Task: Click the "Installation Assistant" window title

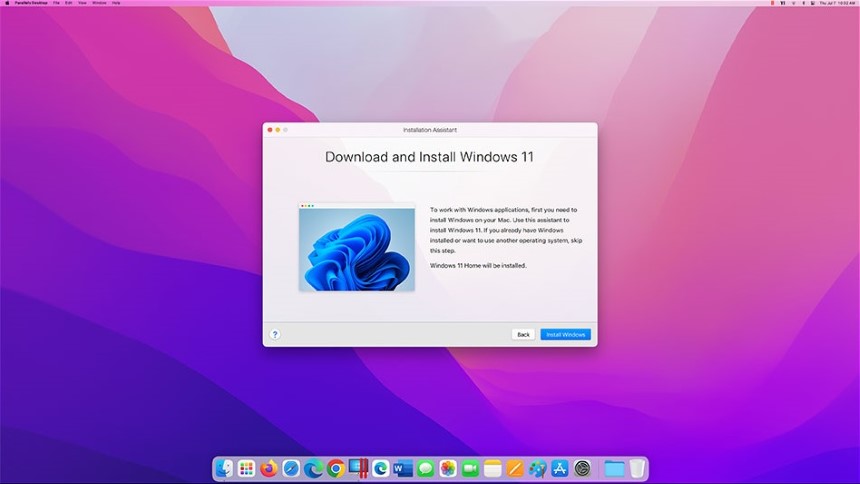Action: point(429,130)
